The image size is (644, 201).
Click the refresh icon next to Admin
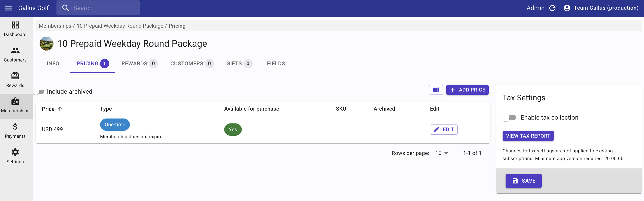point(552,8)
